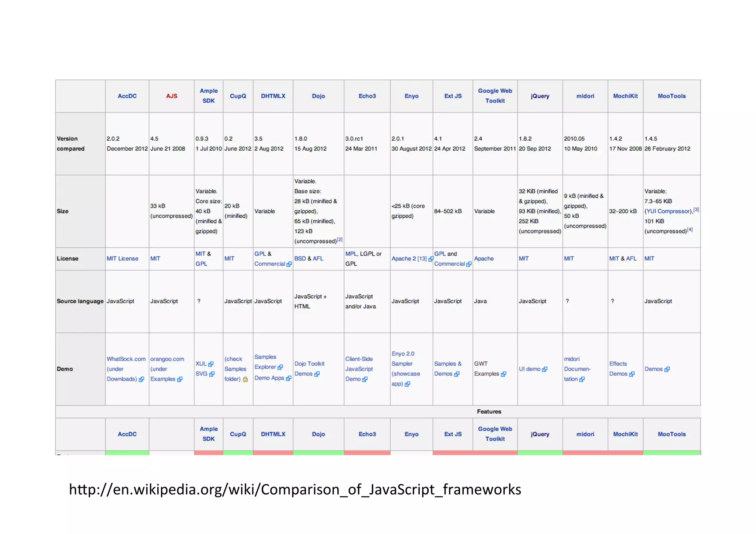Click jQuery in the lower Features header
The width and height of the screenshot is (756, 534).
pyautogui.click(x=540, y=434)
